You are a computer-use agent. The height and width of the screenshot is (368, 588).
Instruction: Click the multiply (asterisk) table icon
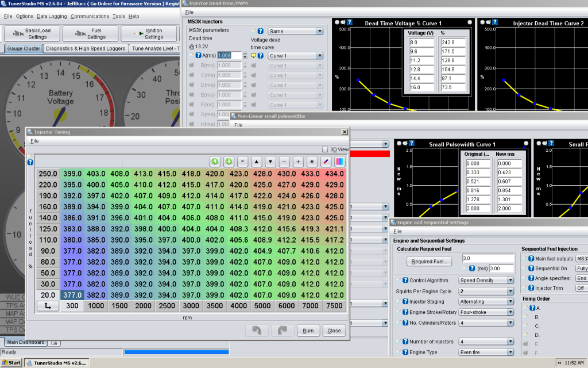pyautogui.click(x=312, y=162)
